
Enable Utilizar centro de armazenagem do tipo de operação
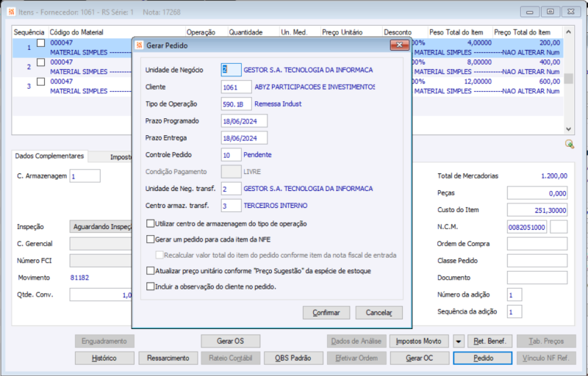(151, 223)
